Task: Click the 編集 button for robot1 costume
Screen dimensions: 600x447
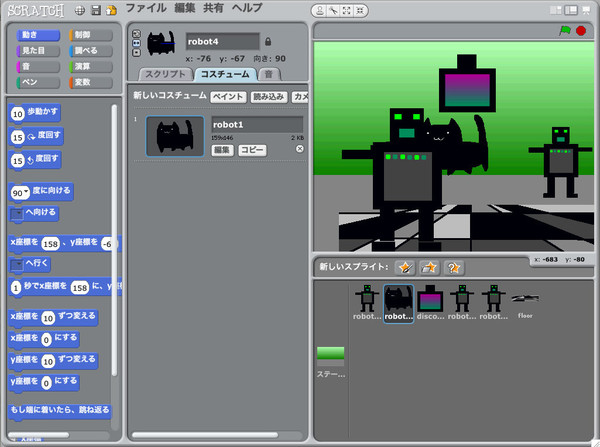Action: 222,149
